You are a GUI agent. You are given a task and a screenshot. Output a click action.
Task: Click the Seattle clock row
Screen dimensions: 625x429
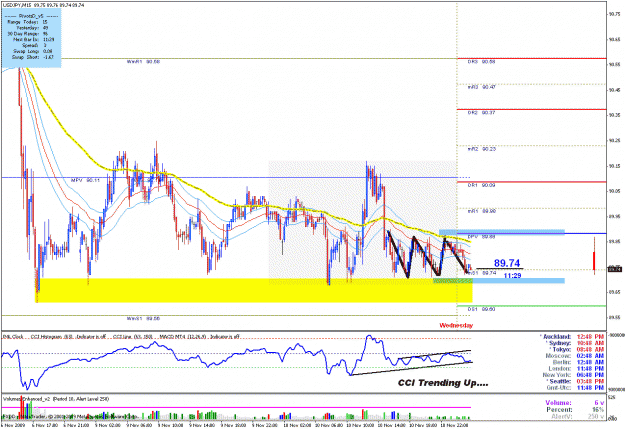coord(575,381)
